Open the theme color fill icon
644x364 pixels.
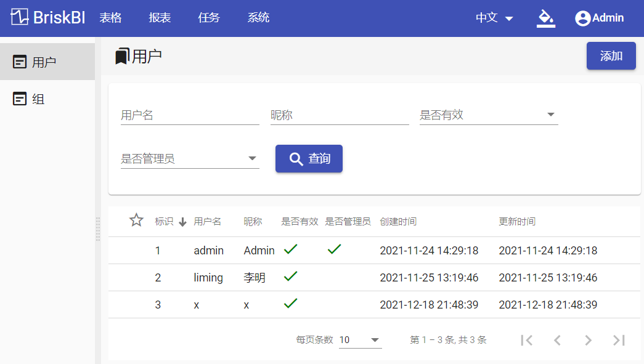(x=546, y=18)
